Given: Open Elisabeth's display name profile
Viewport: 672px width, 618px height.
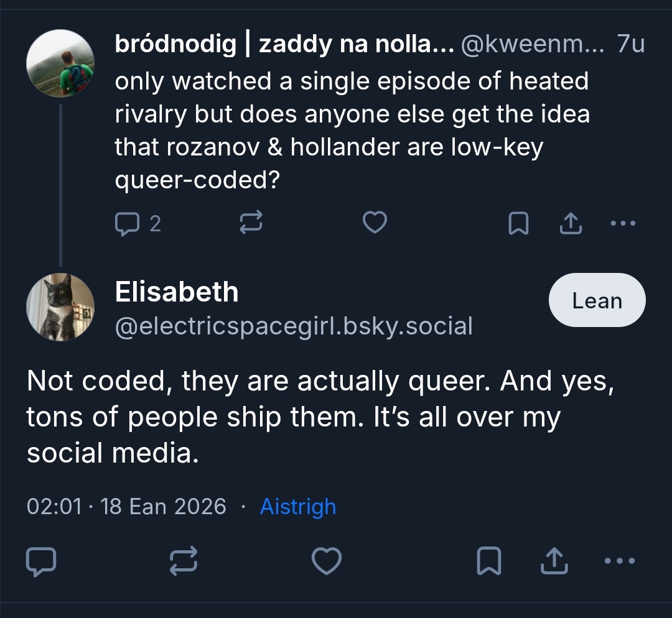Looking at the screenshot, I should pos(177,292).
